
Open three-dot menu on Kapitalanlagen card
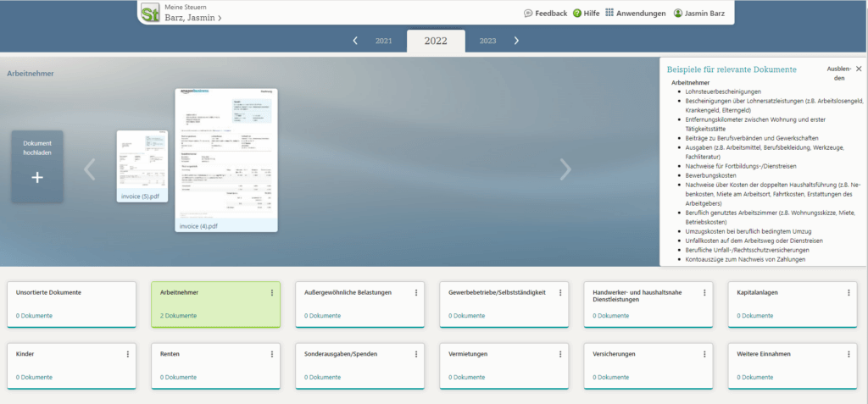click(849, 293)
